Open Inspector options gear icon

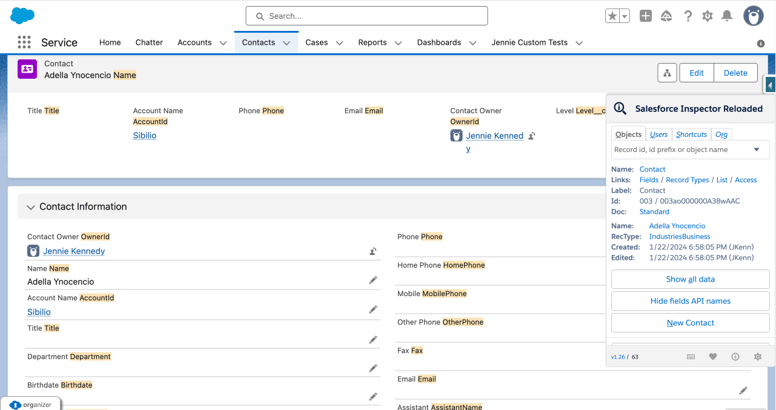pyautogui.click(x=757, y=357)
